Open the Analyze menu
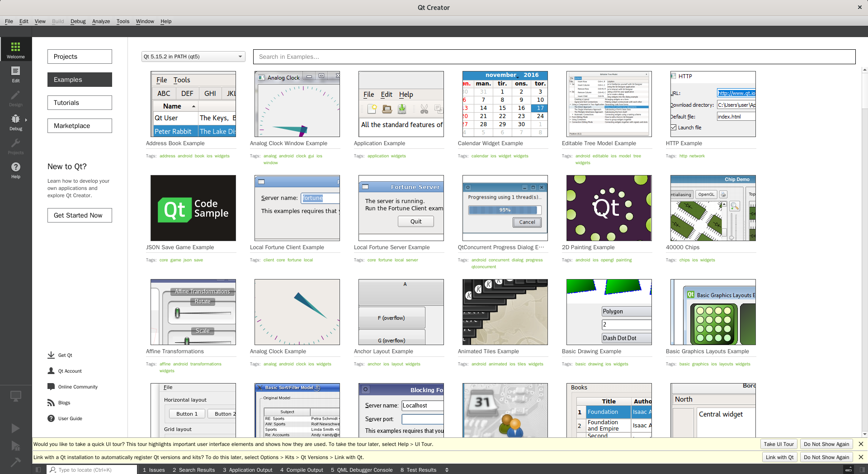Viewport: 868px width, 474px height. [101, 21]
